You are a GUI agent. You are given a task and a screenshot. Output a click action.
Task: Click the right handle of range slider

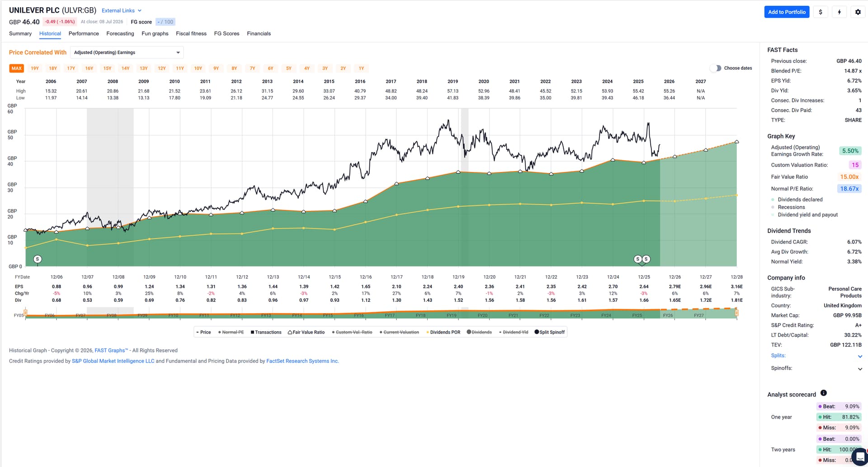[x=737, y=313]
